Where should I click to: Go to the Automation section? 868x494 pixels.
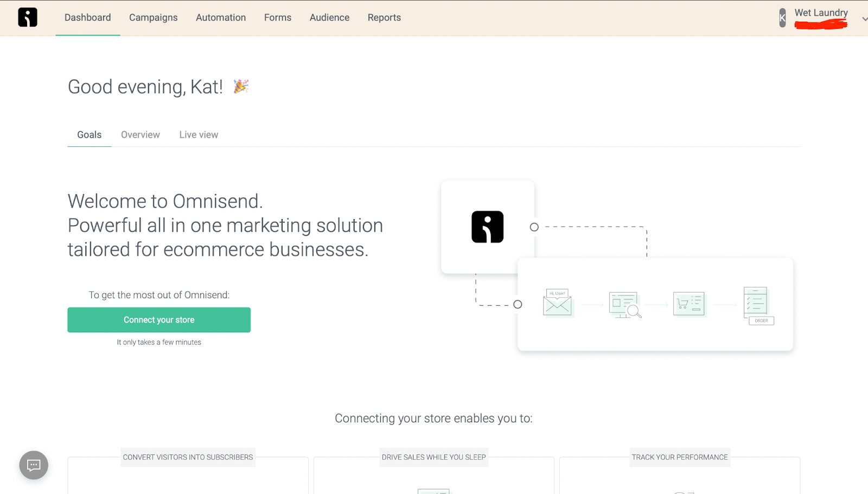(x=221, y=17)
